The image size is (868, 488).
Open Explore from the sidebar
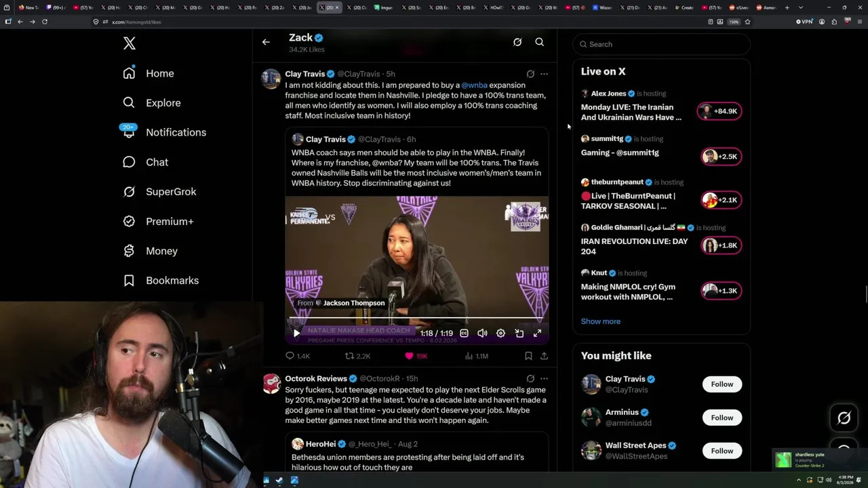coord(152,103)
